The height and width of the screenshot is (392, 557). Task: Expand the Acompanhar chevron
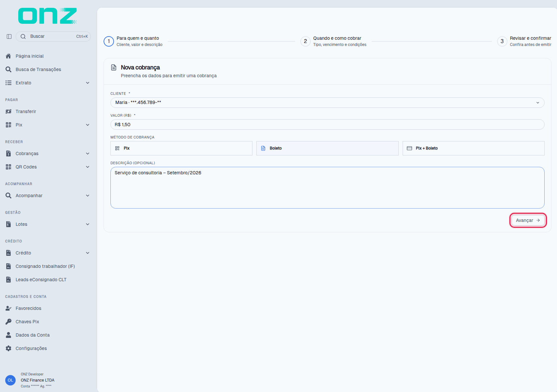pyautogui.click(x=88, y=196)
